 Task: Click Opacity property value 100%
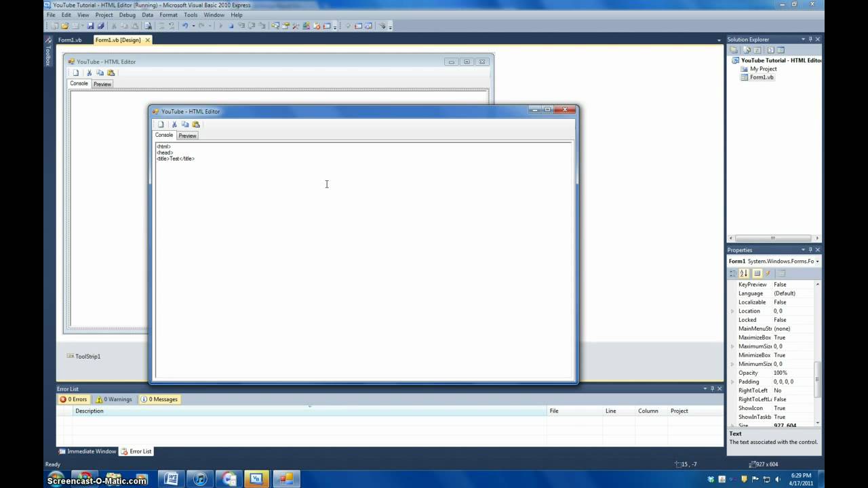pyautogui.click(x=781, y=373)
